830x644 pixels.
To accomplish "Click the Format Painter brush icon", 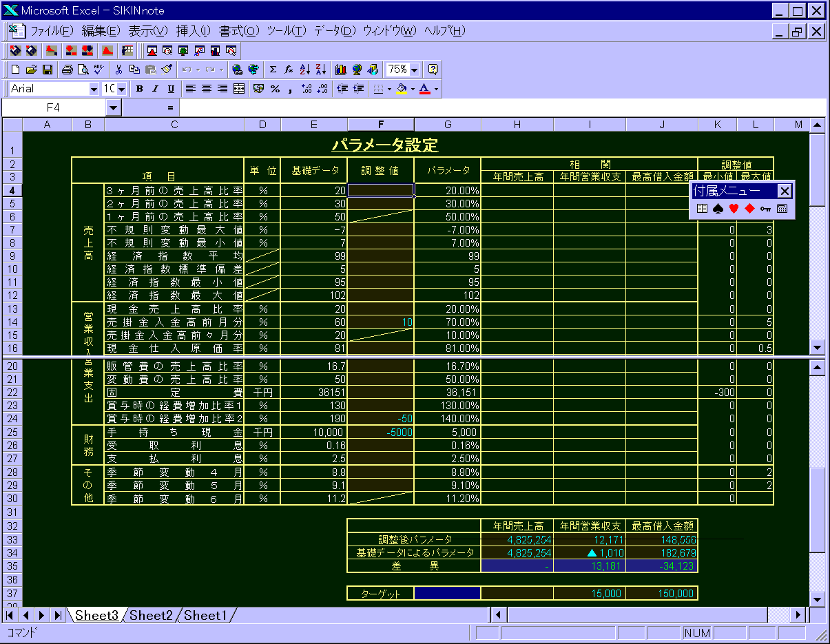I will pos(166,70).
